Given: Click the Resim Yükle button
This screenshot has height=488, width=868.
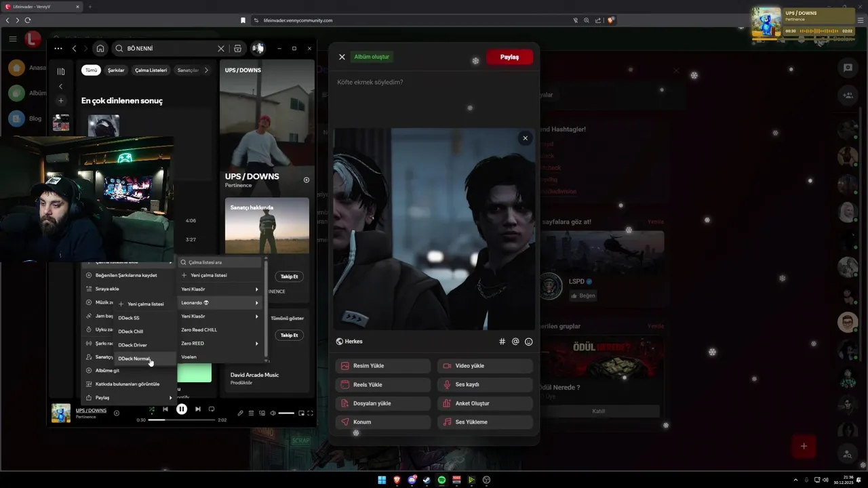Looking at the screenshot, I should 383,366.
